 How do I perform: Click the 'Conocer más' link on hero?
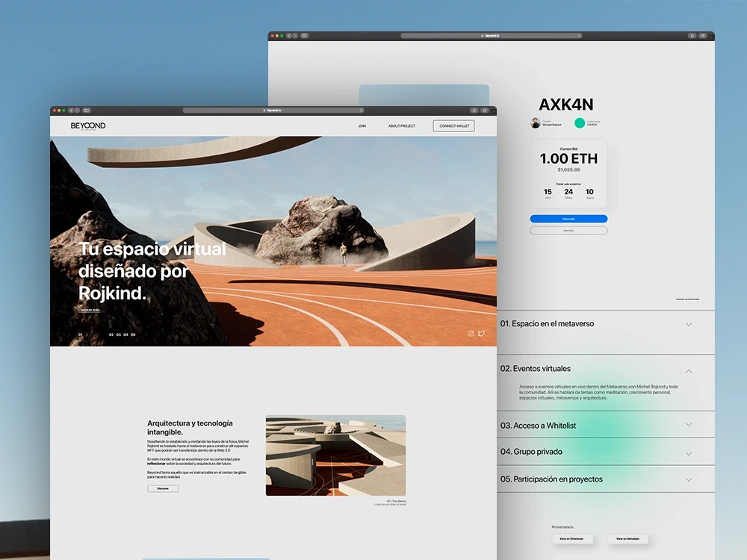(89, 310)
